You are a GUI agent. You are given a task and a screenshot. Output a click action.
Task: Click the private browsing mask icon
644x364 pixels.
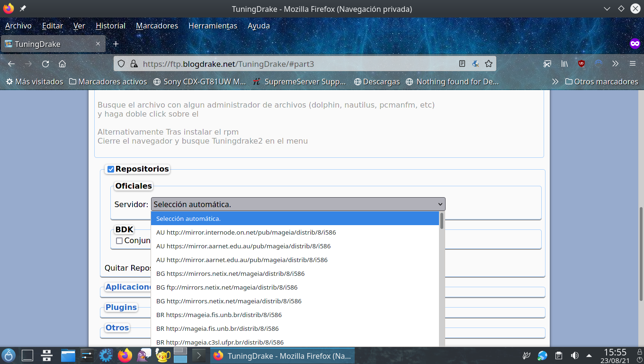(x=635, y=44)
